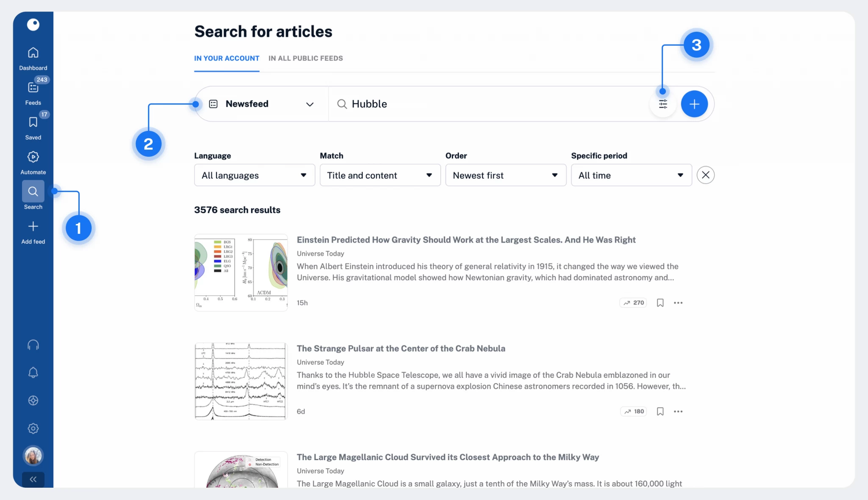Open Feeds showing 243 unread items
868x500 pixels.
point(33,90)
